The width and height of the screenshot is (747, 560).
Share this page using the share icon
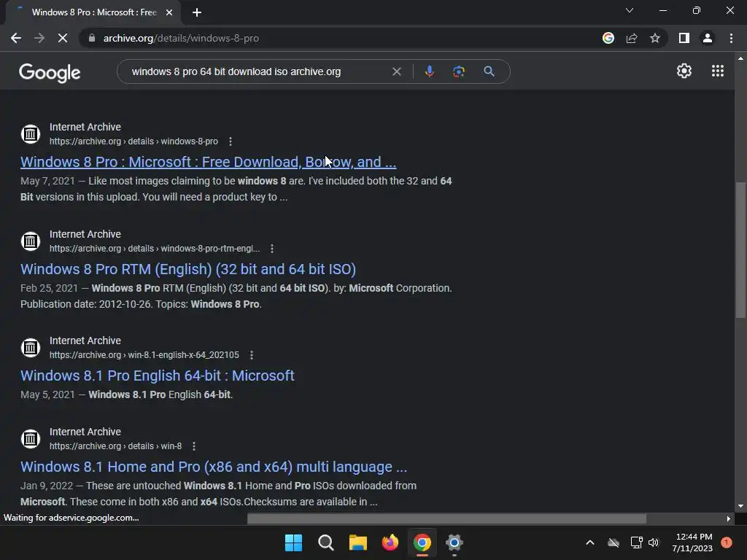(632, 38)
